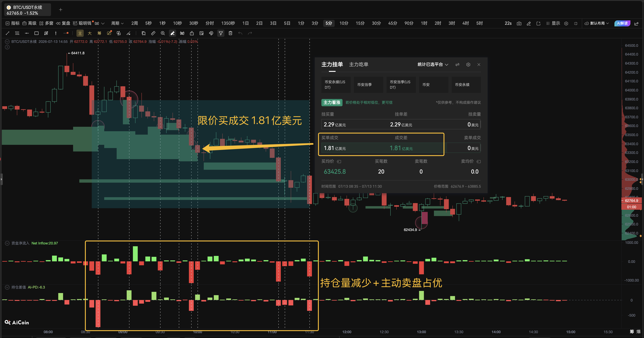
Task: Open the 统计已选平台 dropdown
Action: (x=433, y=65)
